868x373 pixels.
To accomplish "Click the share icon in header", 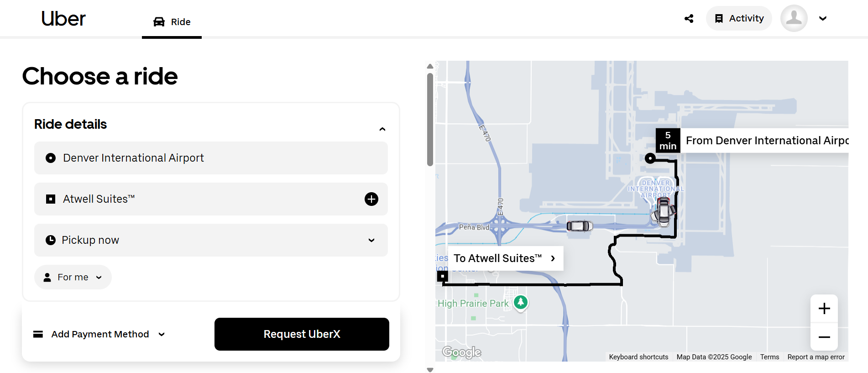I will pyautogui.click(x=689, y=19).
